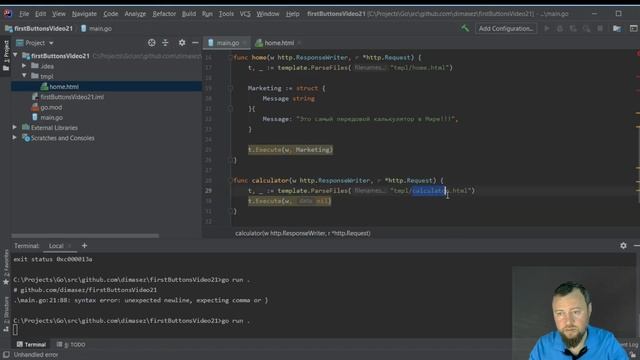640x360 pixels.
Task: Open the VCS menu
Action: tap(245, 14)
